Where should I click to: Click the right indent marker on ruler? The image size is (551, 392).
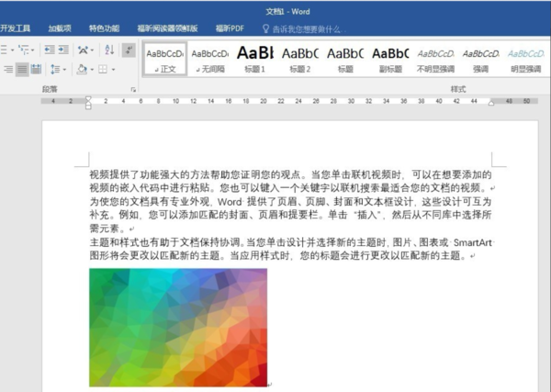[x=491, y=103]
